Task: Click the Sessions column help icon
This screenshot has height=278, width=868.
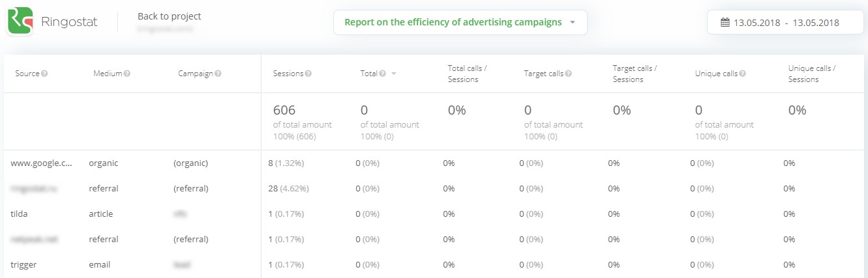Action: pyautogui.click(x=308, y=74)
